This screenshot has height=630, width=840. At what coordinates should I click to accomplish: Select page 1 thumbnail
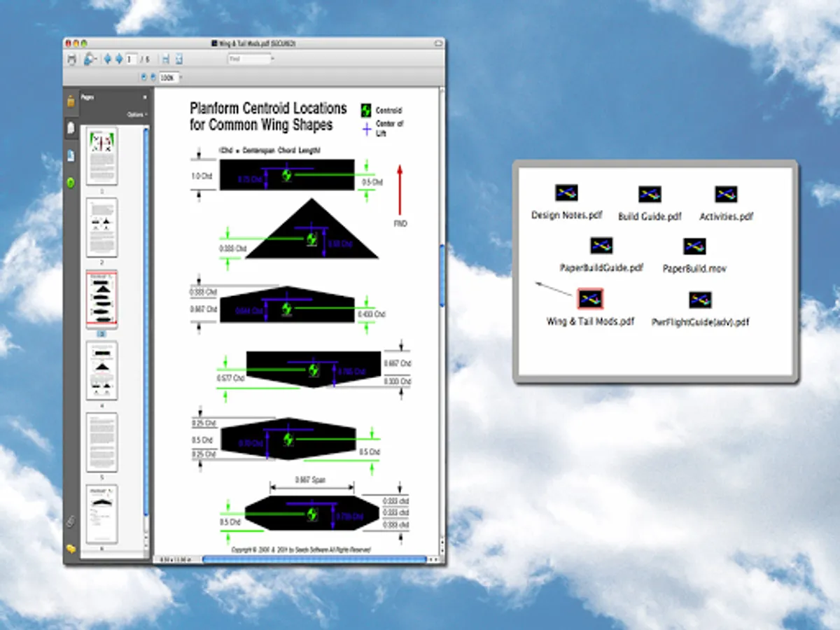coord(101,155)
